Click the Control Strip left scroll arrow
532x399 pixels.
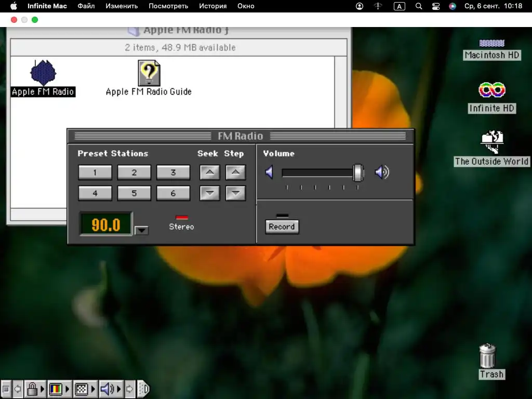click(x=18, y=389)
